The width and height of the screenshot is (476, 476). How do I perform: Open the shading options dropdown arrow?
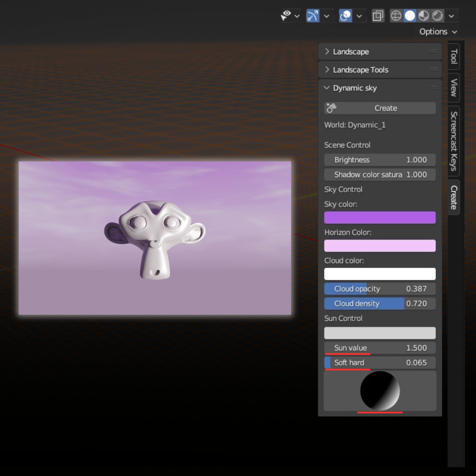(451, 16)
